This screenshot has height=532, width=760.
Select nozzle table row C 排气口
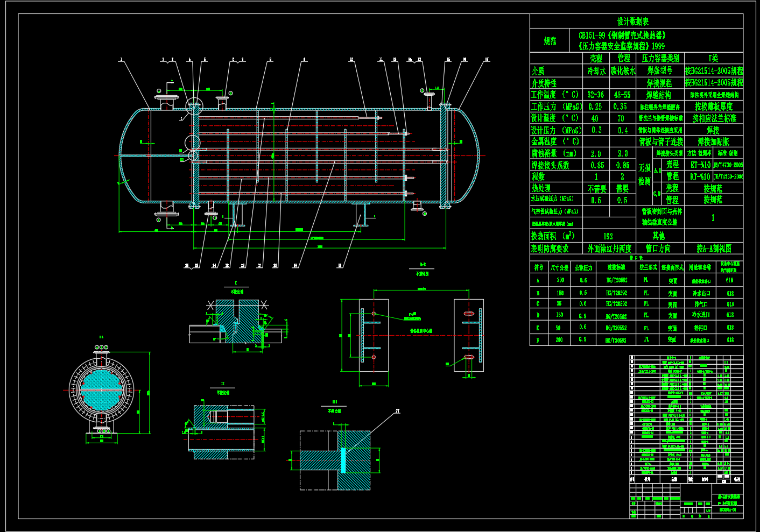pos(701,304)
